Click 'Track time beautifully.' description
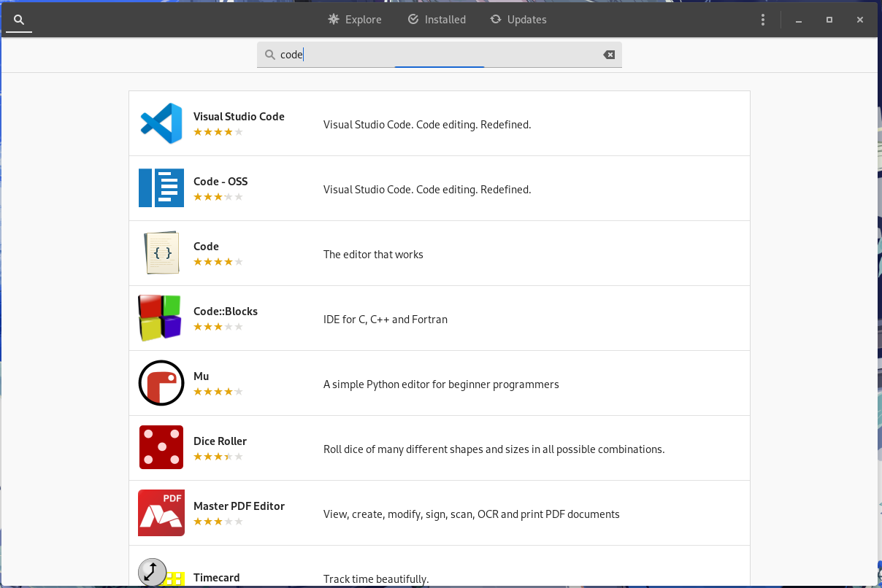The image size is (882, 588). [x=376, y=579]
